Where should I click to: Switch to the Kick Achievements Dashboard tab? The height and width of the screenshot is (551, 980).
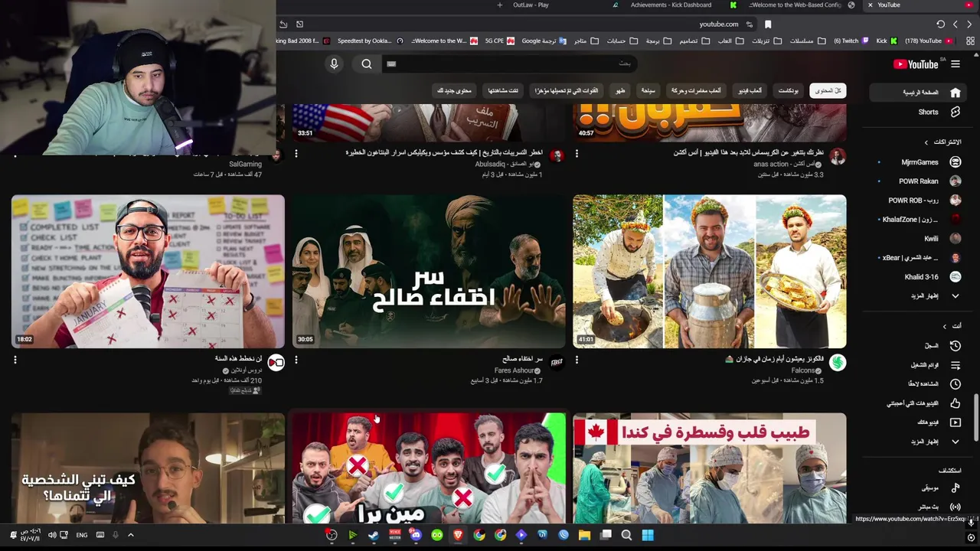point(671,5)
